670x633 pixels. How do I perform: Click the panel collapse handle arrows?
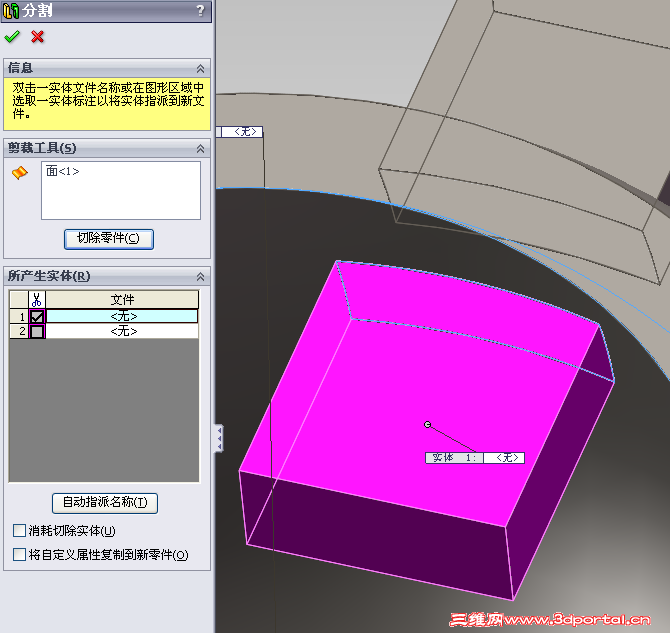[x=219, y=439]
